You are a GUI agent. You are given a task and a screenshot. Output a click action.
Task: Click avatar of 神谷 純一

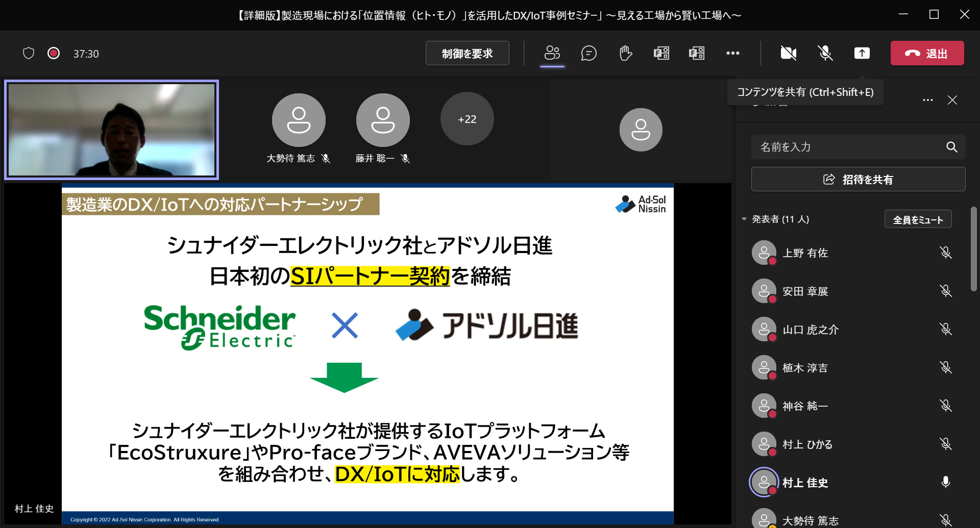[764, 406]
